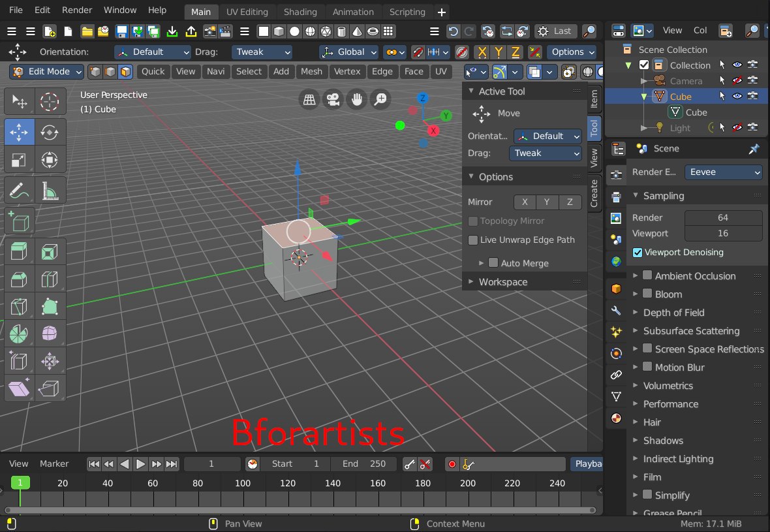Select the Transform tool

[x=50, y=160]
